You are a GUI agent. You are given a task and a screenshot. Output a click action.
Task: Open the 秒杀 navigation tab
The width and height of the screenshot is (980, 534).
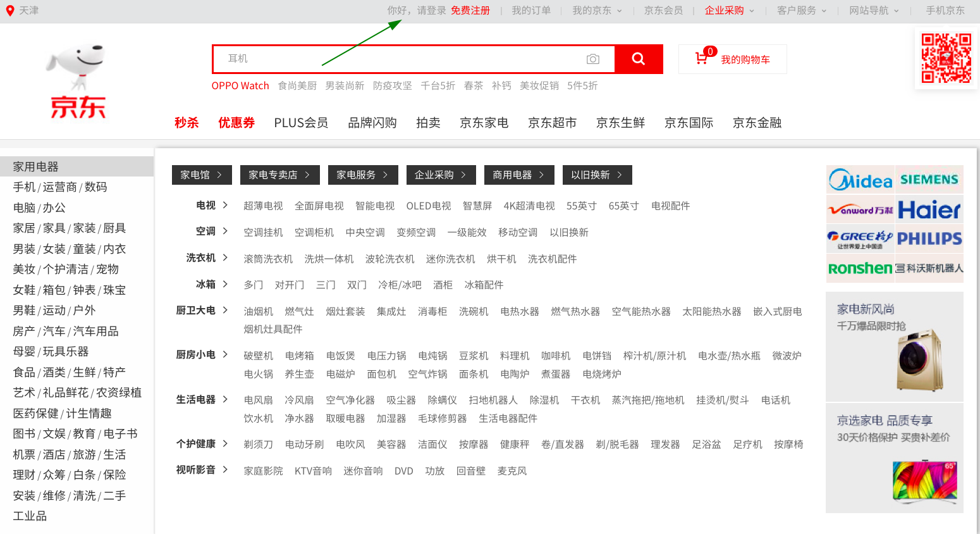tap(187, 123)
